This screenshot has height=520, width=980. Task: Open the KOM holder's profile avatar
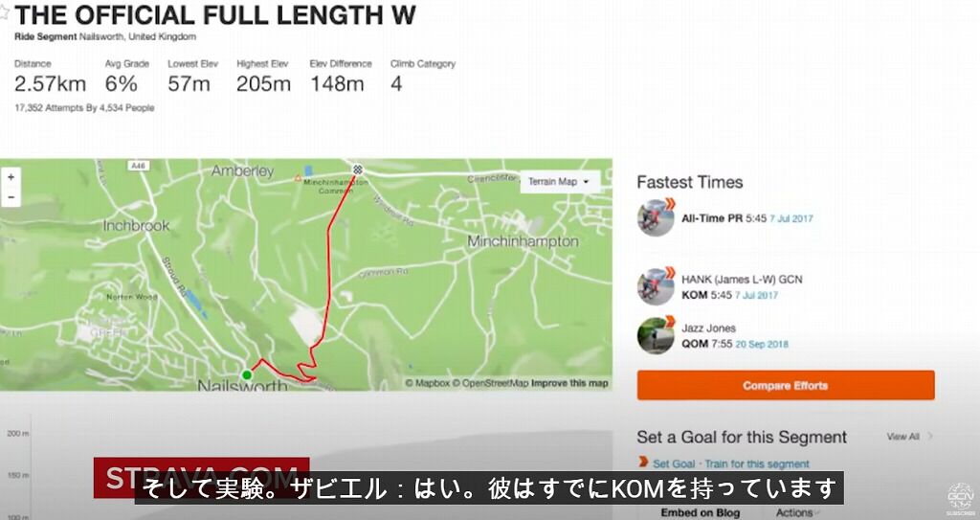[x=656, y=286]
